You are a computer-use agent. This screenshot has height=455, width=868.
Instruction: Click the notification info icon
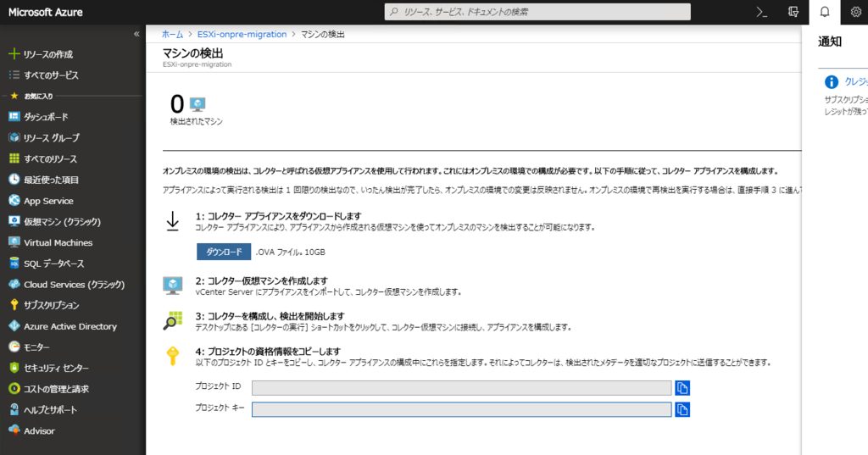(x=832, y=82)
